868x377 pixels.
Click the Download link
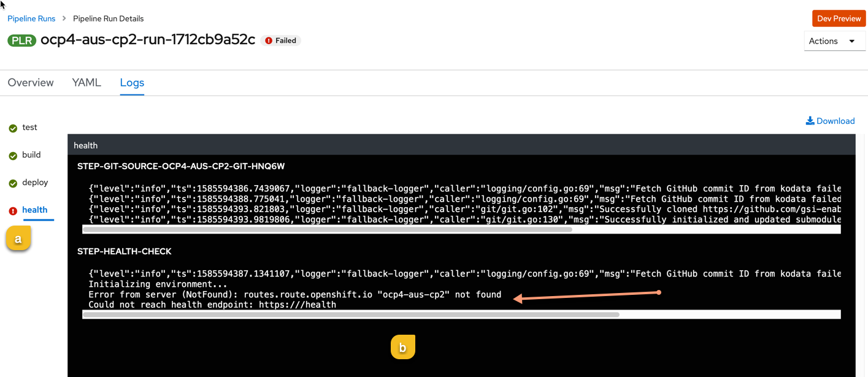pyautogui.click(x=835, y=121)
